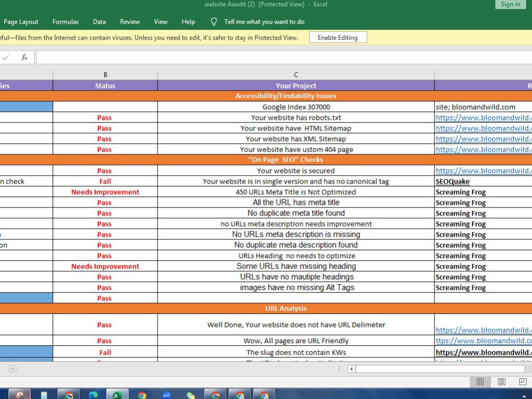Select cell No URLs meta description is missing
Screen dimensions: 532x399
pos(296,235)
